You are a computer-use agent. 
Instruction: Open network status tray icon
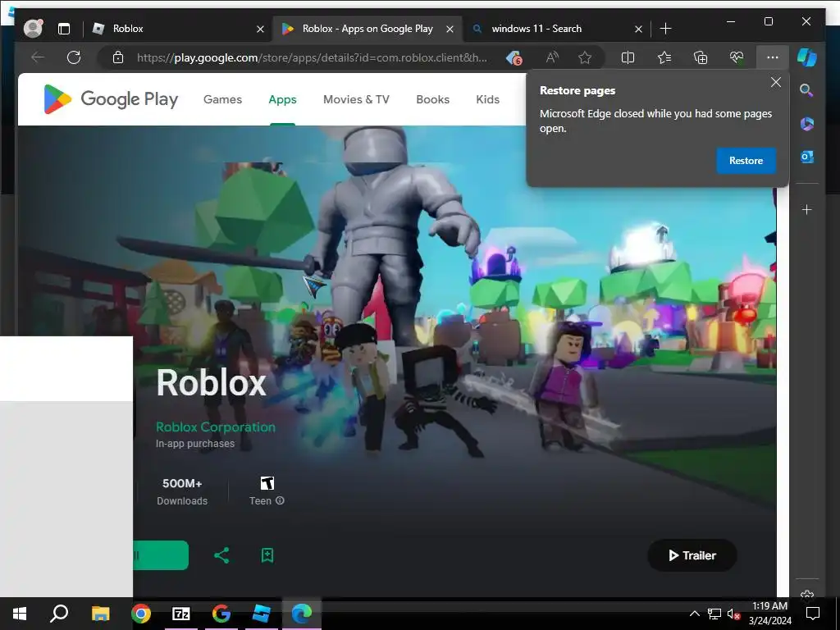[714, 614]
